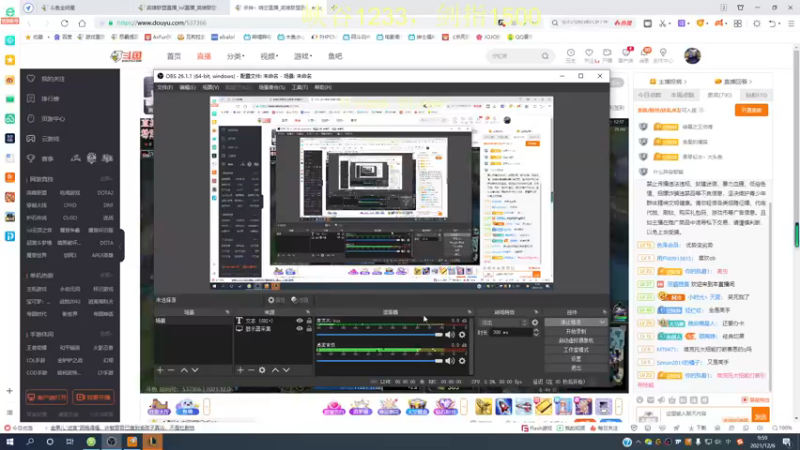Open source properties gear in OBS Sources panel footer
The width and height of the screenshot is (800, 450).
pyautogui.click(x=262, y=370)
